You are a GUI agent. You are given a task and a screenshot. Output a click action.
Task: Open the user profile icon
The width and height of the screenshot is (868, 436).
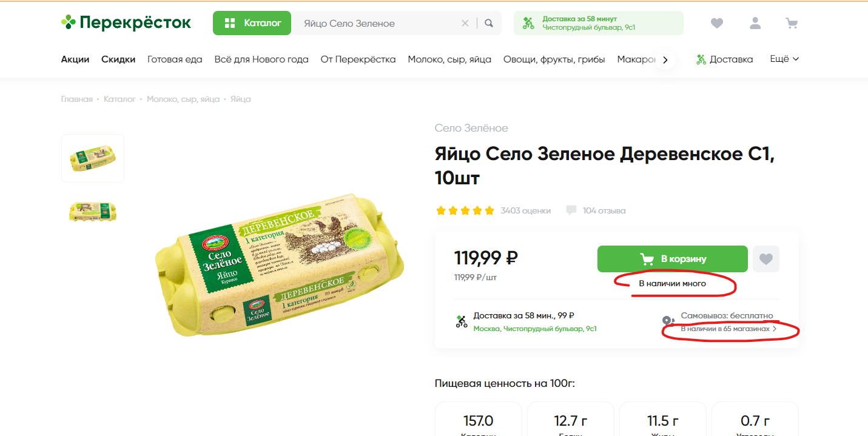click(755, 23)
